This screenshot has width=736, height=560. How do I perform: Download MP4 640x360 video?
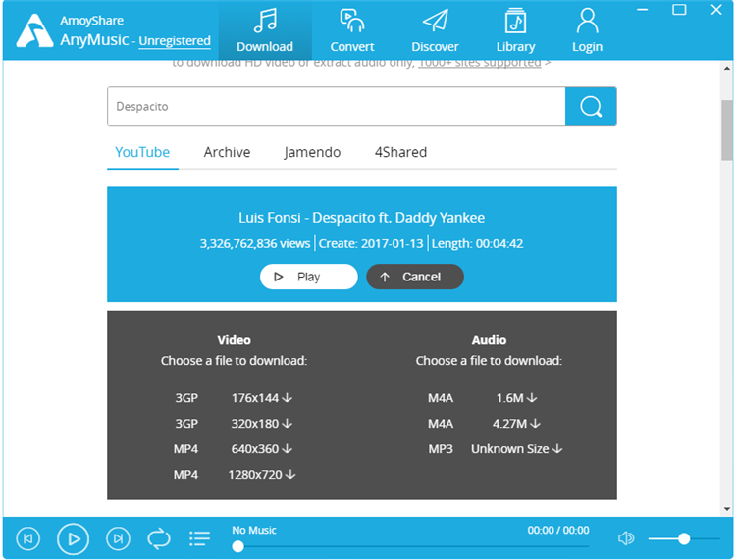[x=262, y=449]
